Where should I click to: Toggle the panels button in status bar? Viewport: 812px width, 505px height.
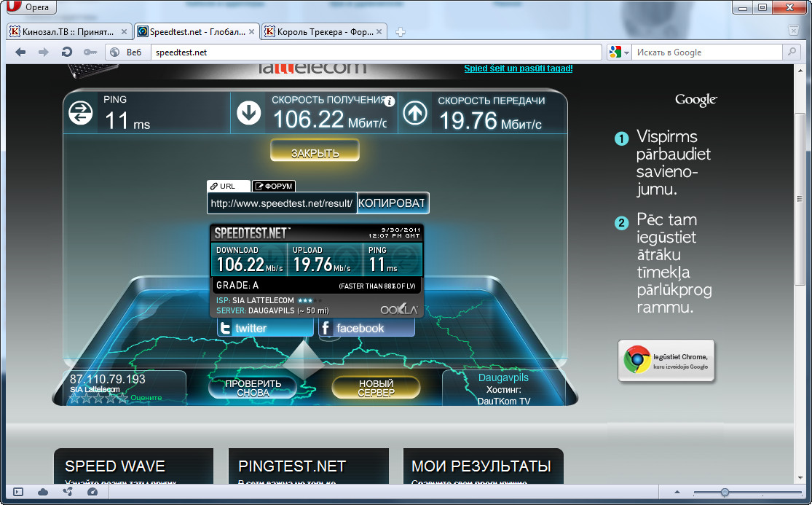click(x=18, y=492)
